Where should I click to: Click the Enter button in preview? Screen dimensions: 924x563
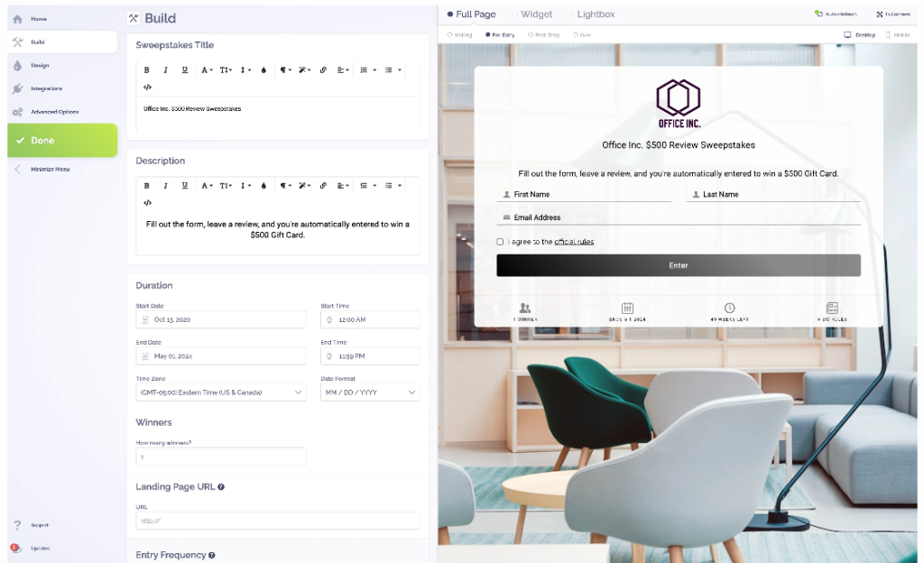tap(679, 265)
